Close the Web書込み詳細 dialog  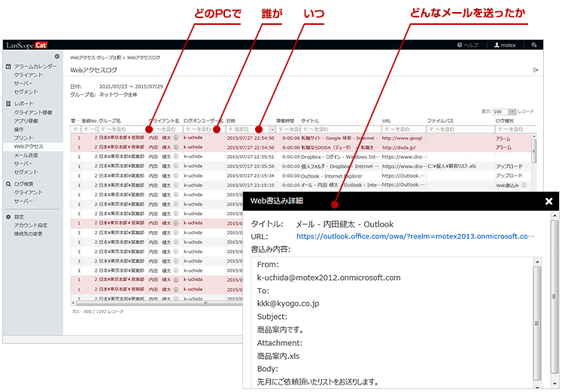coord(548,202)
